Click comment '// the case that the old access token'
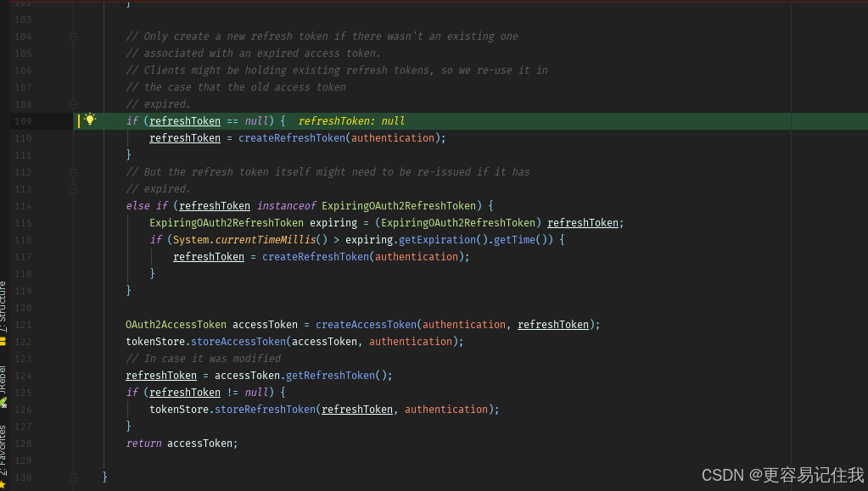This screenshot has width=868, height=491. [236, 87]
